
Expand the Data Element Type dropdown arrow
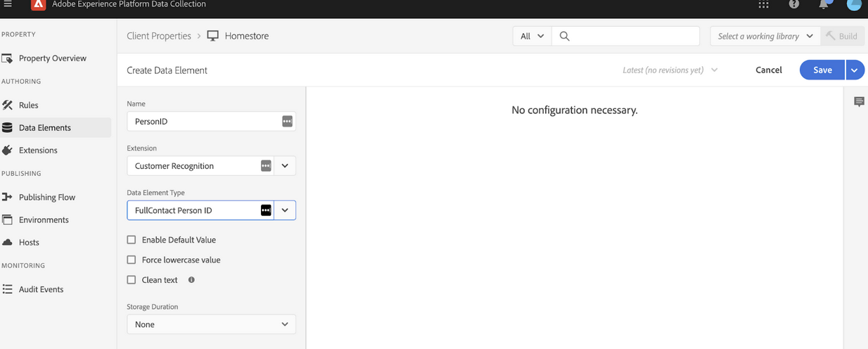[x=285, y=210]
